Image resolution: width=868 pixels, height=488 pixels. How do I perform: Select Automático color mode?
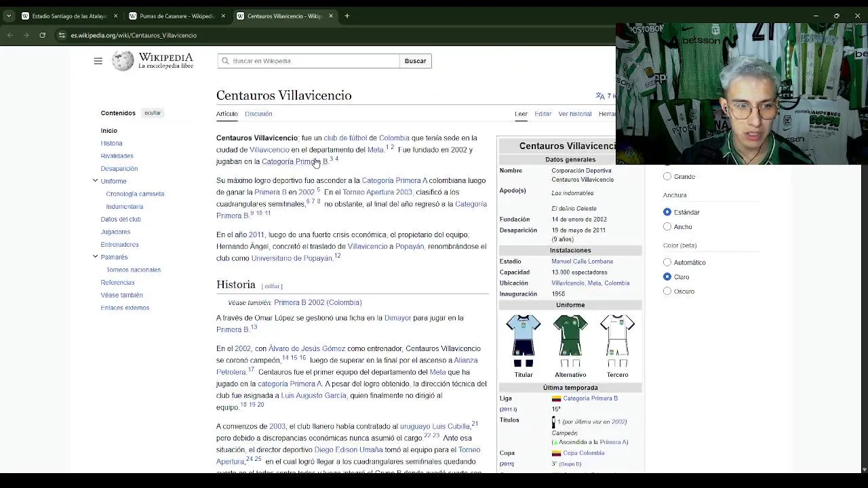(x=667, y=262)
